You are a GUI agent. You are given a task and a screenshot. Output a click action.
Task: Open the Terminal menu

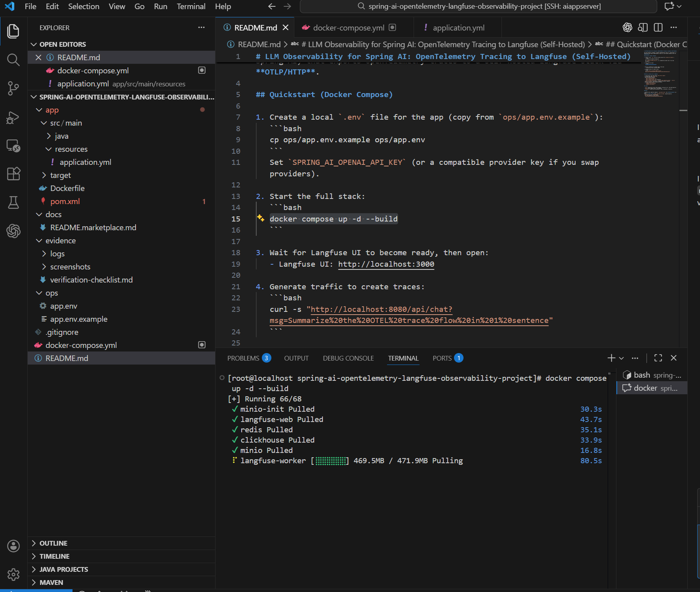191,6
